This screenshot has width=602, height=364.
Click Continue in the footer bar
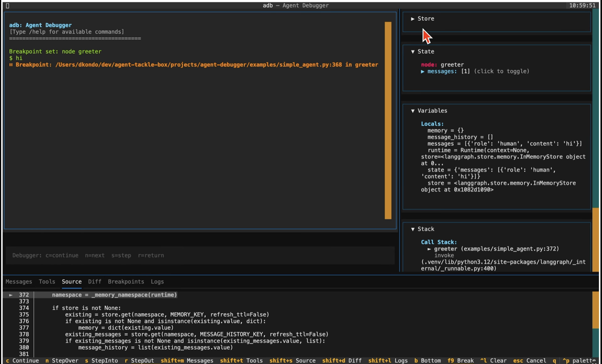point(23,361)
